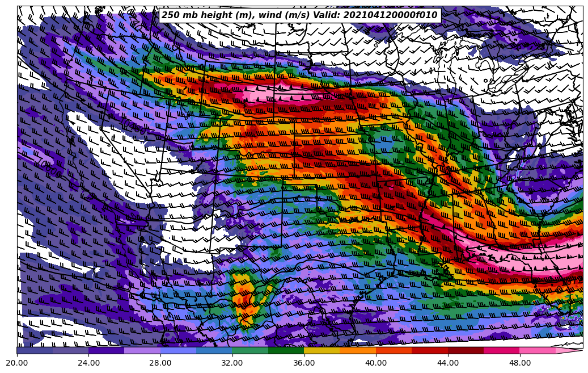Select the light purple colorbar segment ending at 28.00

click(x=142, y=350)
